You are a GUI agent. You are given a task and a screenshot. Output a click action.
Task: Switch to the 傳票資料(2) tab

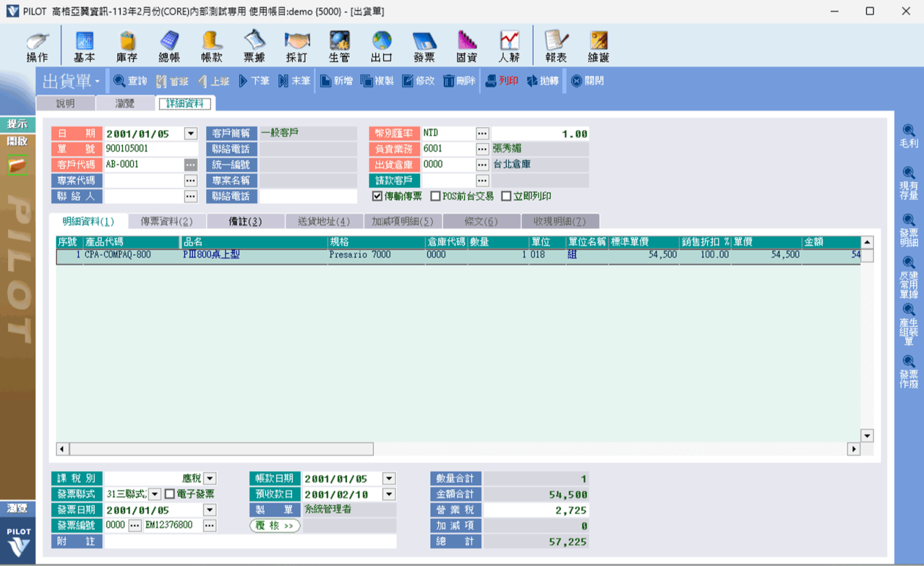click(x=167, y=222)
